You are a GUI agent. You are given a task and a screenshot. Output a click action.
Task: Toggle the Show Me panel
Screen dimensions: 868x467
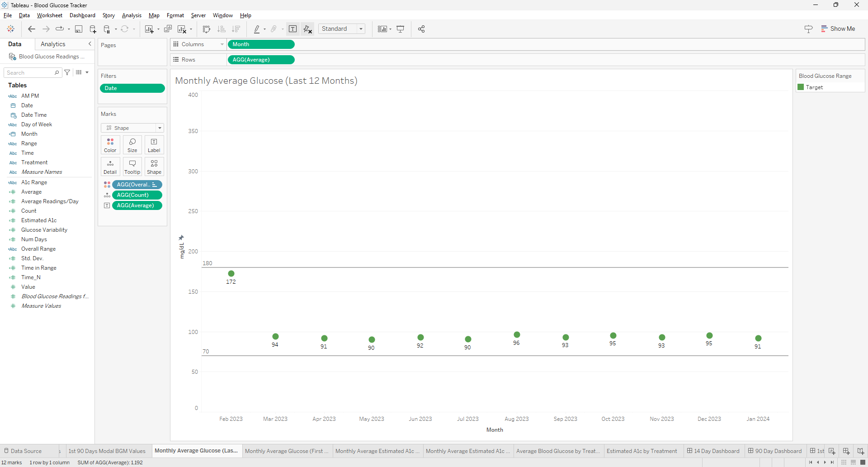click(838, 29)
